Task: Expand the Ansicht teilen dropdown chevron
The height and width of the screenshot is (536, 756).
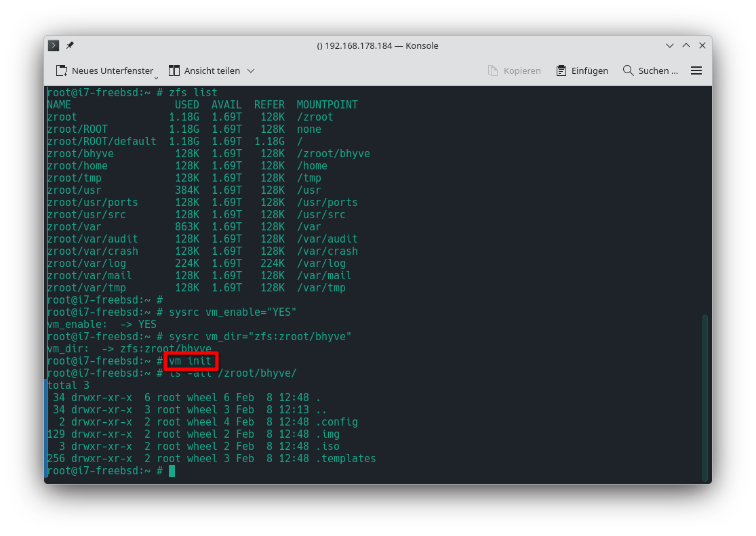Action: [251, 70]
